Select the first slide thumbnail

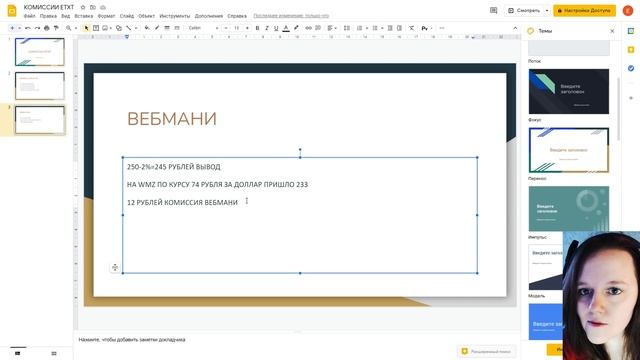pyautogui.click(x=40, y=52)
